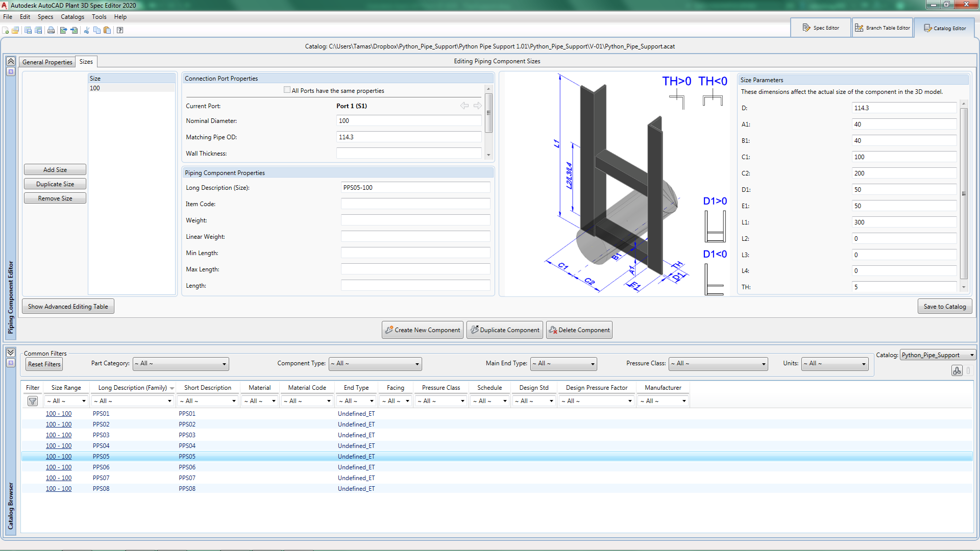Check All Ports have same properties
This screenshot has height=551, width=980.
click(x=287, y=90)
